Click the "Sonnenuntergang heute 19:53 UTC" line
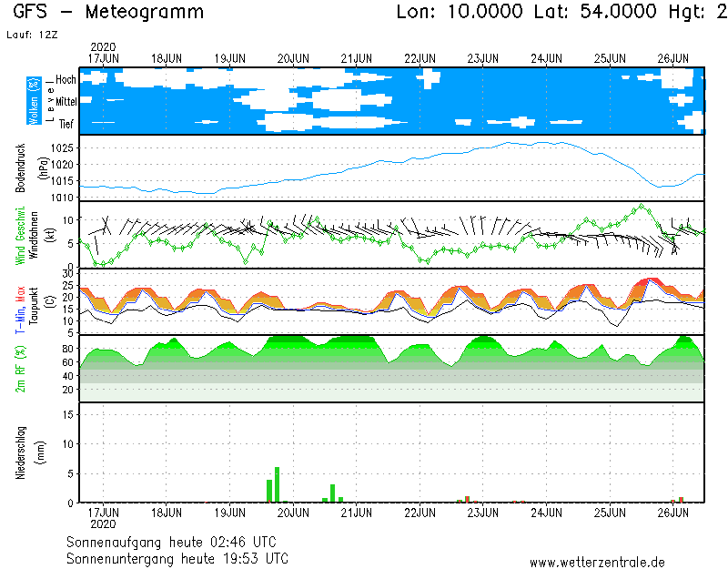 pos(177,558)
